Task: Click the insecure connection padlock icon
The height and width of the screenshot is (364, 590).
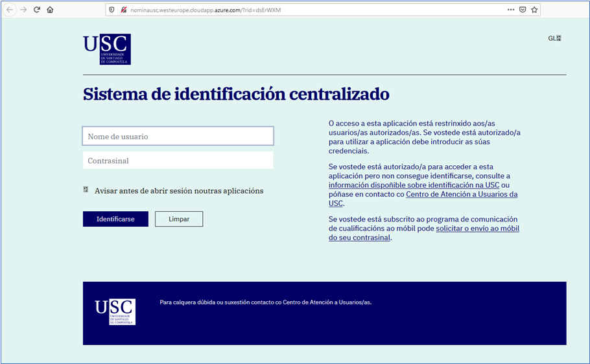Action: pyautogui.click(x=123, y=10)
